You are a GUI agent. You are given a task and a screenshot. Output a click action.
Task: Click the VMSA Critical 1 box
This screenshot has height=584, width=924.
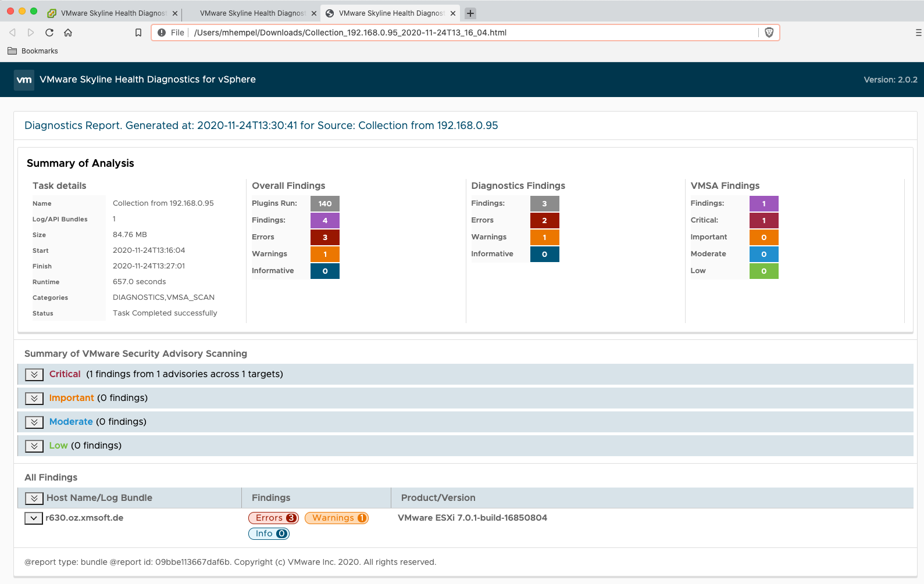click(764, 221)
